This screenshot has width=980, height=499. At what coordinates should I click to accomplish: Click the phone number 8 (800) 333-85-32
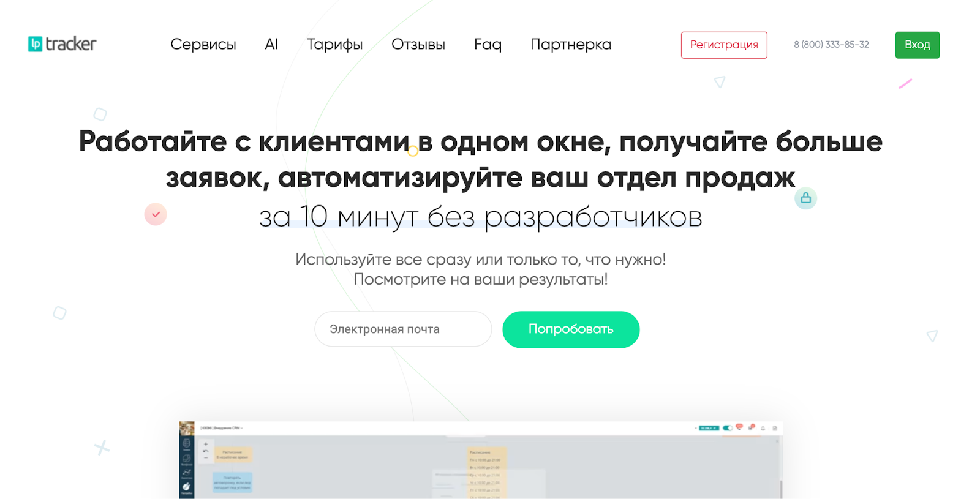tap(831, 45)
